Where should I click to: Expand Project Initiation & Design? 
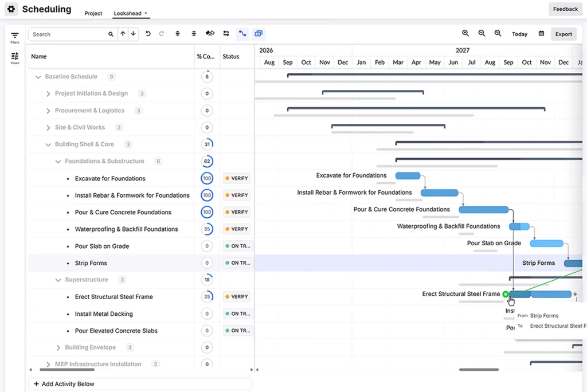point(48,93)
